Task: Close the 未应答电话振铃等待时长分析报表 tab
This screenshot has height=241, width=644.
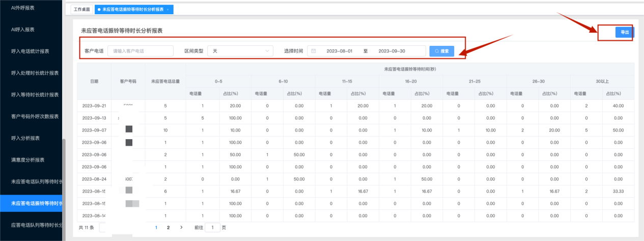Action: click(167, 10)
